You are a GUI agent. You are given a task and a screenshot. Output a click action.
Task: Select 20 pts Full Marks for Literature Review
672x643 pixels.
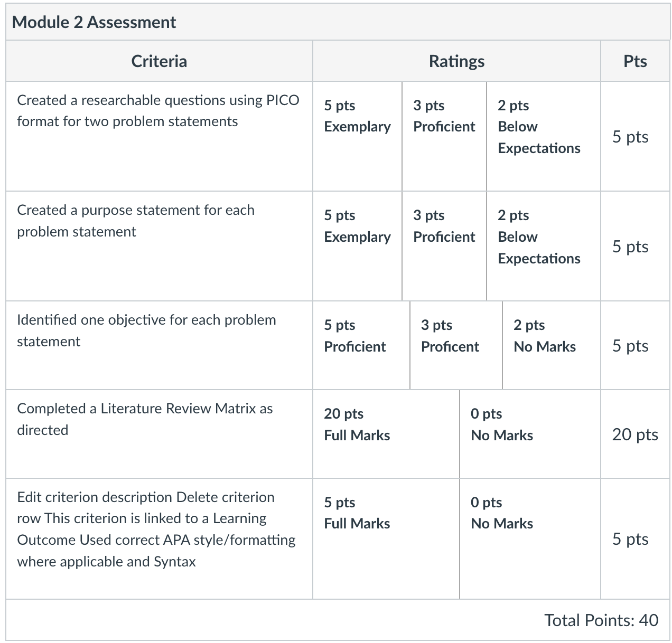[386, 434]
